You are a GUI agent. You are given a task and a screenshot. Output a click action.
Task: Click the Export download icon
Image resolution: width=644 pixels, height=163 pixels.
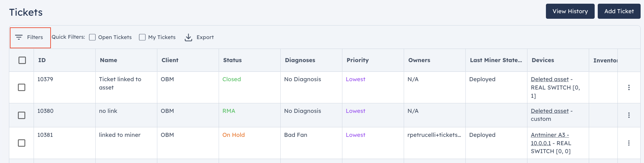pyautogui.click(x=188, y=37)
